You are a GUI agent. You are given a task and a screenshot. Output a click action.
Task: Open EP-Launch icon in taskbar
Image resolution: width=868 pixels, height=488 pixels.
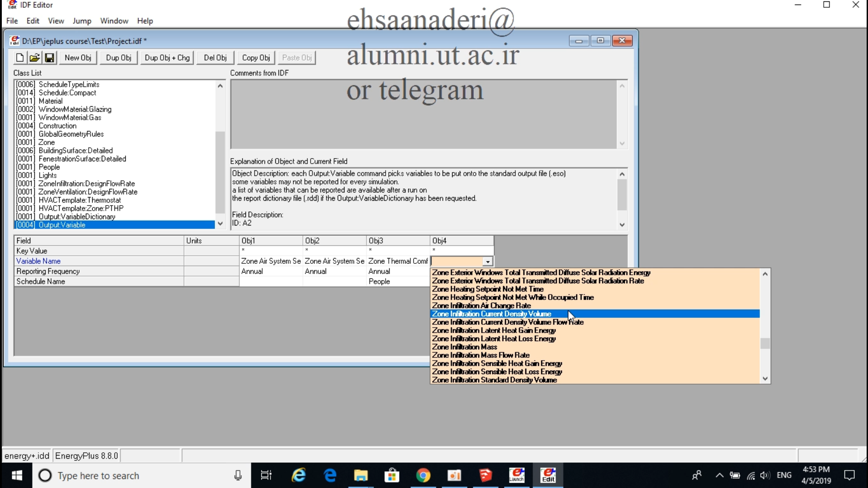(x=517, y=475)
